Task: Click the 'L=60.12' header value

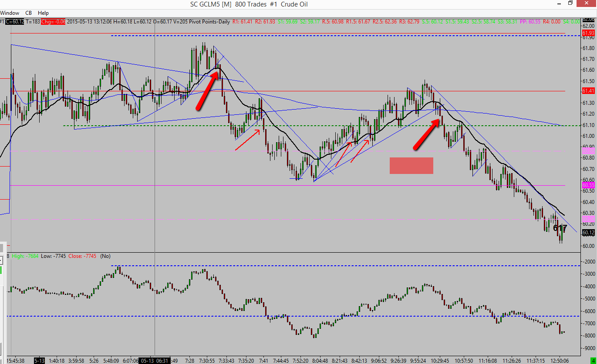Action: tap(142, 21)
